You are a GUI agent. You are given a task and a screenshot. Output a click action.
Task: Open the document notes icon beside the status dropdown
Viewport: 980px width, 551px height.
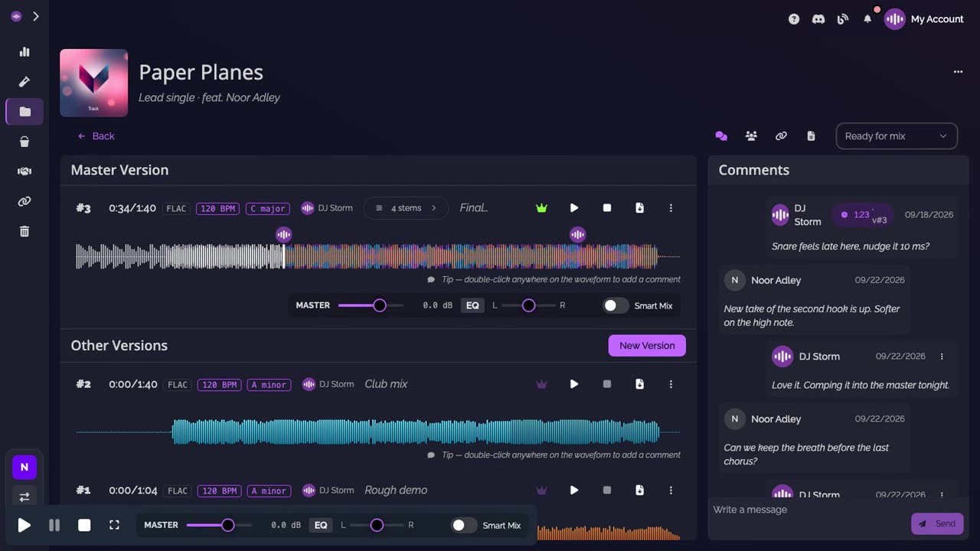tap(811, 136)
